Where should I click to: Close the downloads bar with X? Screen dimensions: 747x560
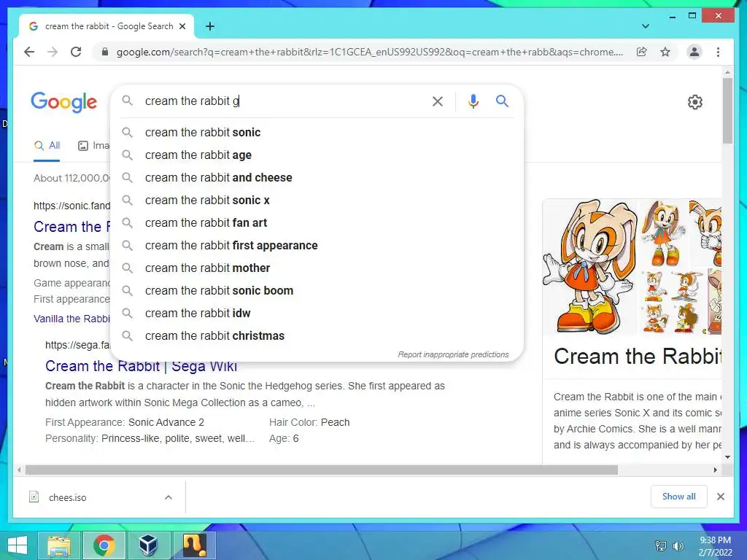pyautogui.click(x=720, y=497)
